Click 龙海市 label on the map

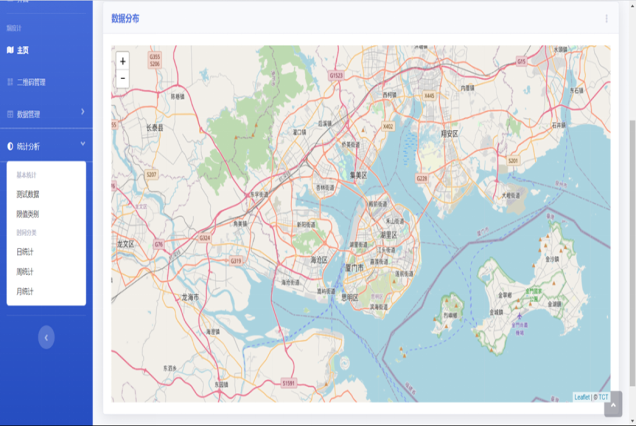pyautogui.click(x=190, y=297)
